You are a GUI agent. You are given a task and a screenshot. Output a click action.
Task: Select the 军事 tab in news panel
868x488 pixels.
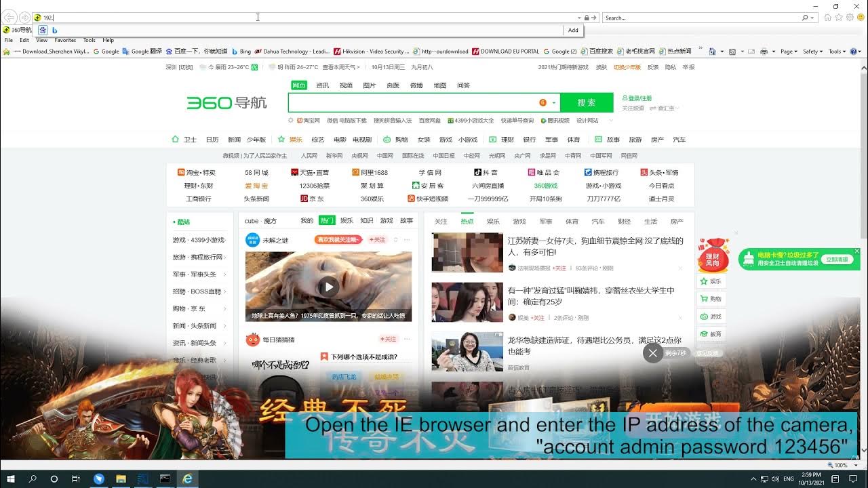(546, 222)
